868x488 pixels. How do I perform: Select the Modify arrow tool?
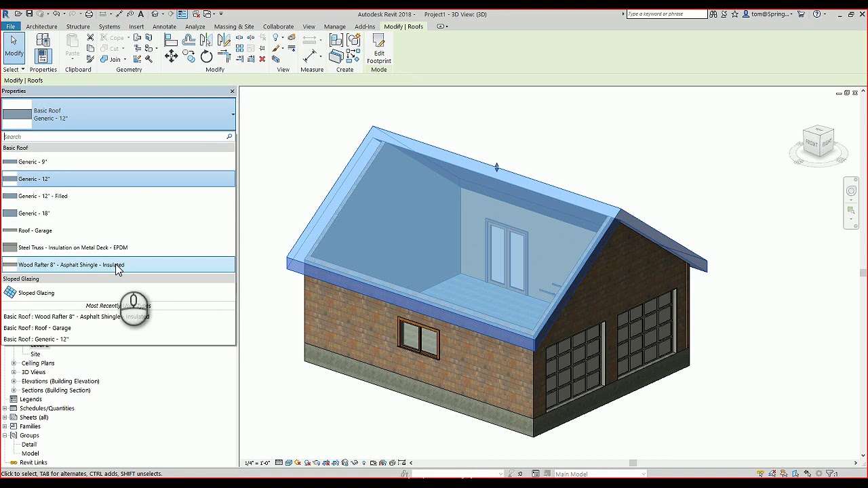click(14, 47)
